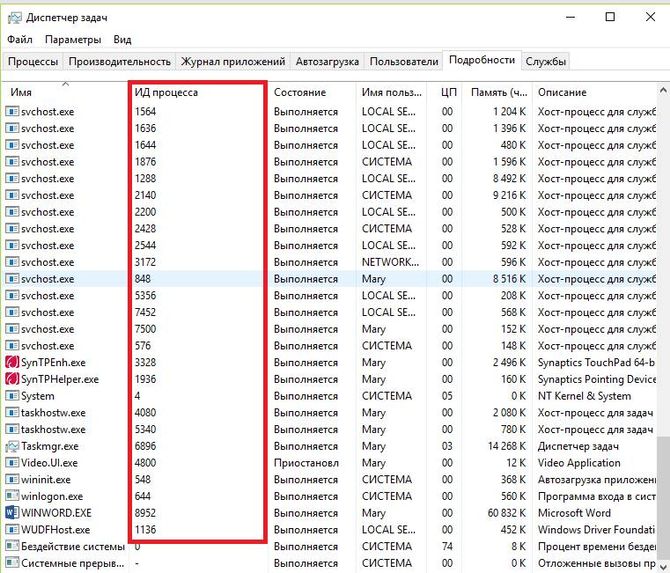The width and height of the screenshot is (670, 573).
Task: Click Synaptics Pointing Device description
Action: 597,379
